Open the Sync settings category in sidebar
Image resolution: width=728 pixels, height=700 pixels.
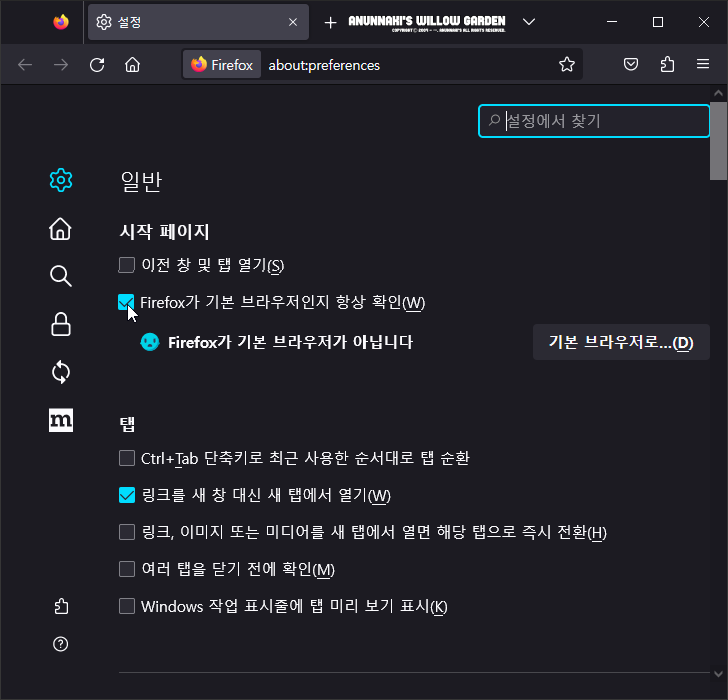coord(61,372)
